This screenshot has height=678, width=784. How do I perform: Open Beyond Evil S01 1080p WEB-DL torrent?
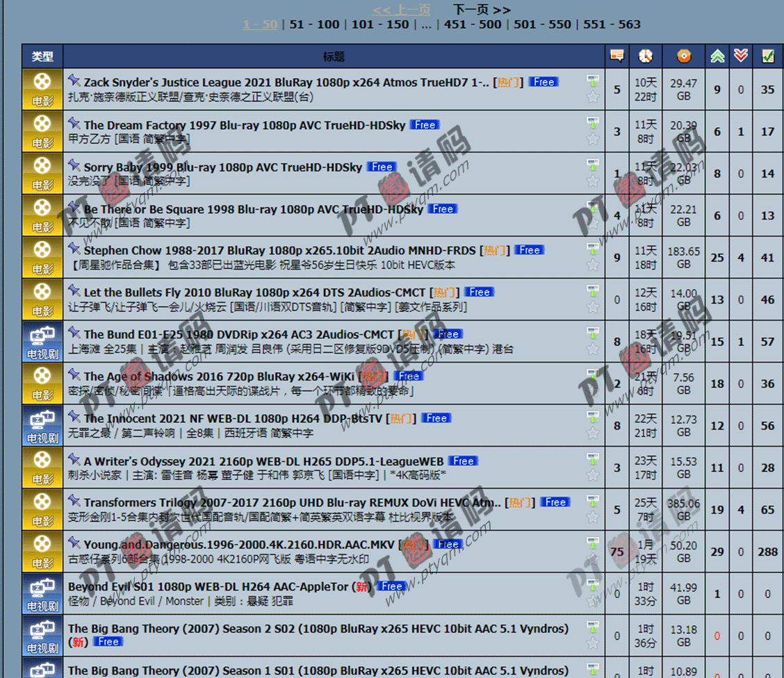point(208,586)
